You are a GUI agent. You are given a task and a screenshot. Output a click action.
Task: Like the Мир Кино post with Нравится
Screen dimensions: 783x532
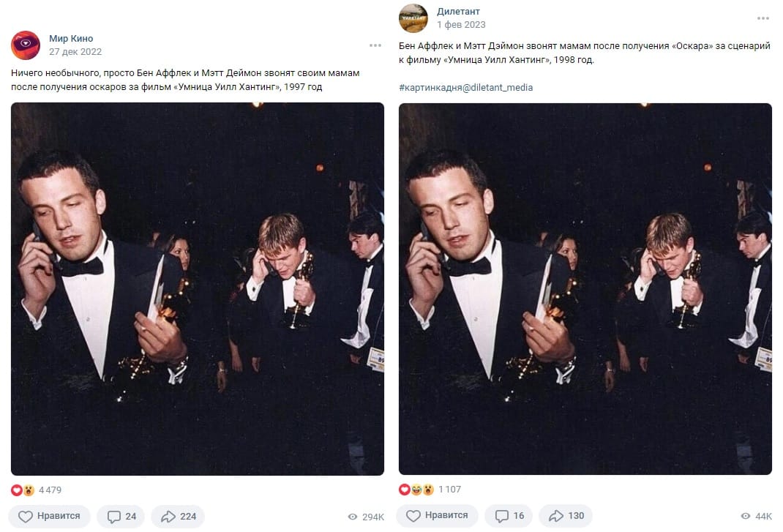(50, 516)
